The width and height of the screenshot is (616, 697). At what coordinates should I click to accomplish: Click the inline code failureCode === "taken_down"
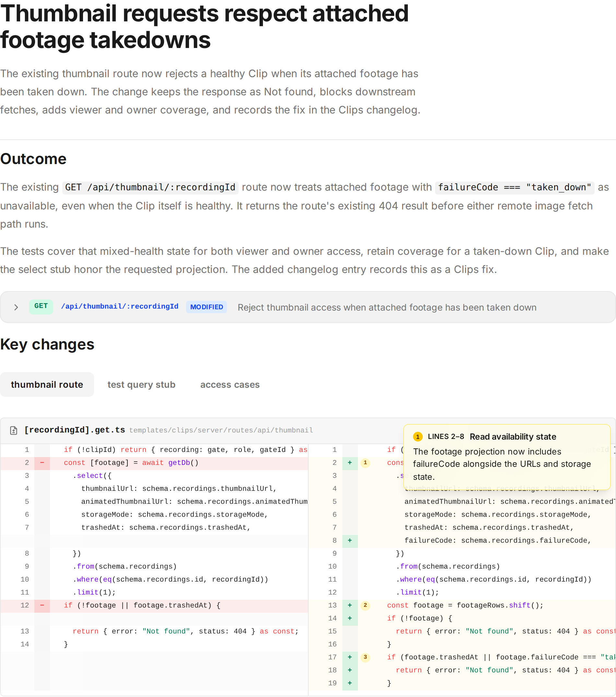pos(515,187)
